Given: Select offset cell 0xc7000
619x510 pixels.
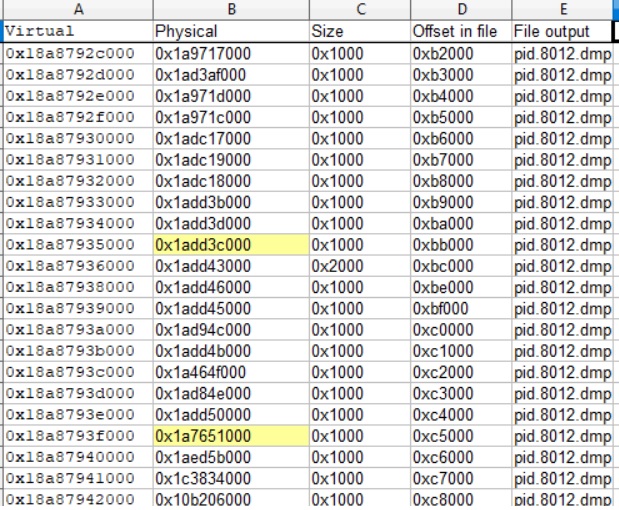Looking at the screenshot, I should [x=461, y=478].
